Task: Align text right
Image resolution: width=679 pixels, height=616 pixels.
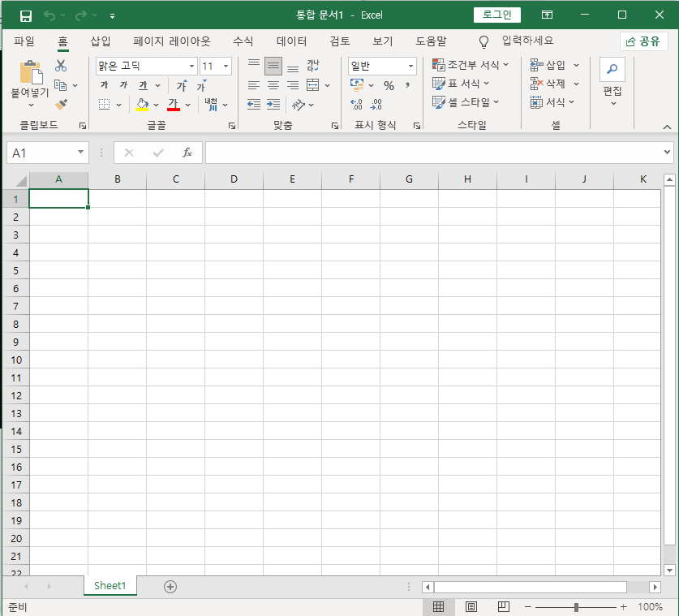Action: coord(293,85)
